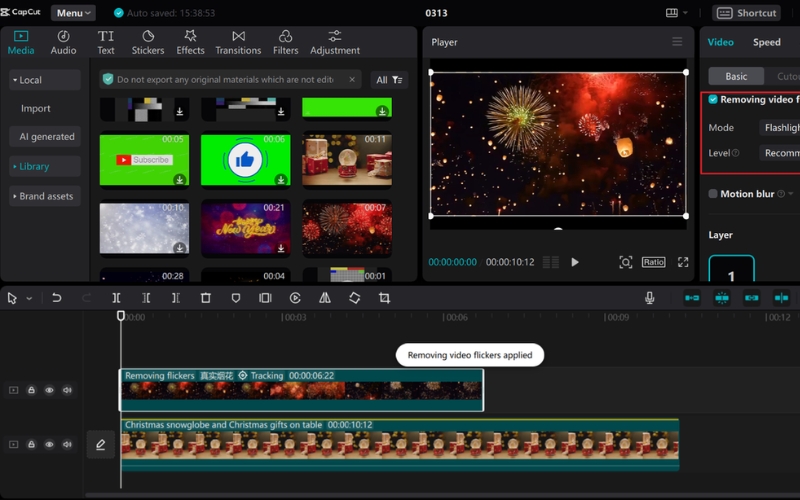Open the Filters tab
This screenshot has height=500, width=800.
[x=285, y=42]
